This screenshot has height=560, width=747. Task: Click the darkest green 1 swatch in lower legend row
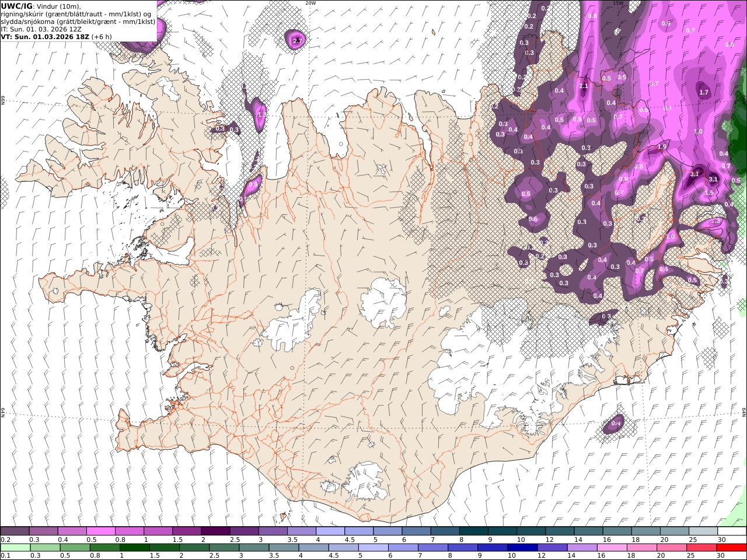[x=135, y=548]
